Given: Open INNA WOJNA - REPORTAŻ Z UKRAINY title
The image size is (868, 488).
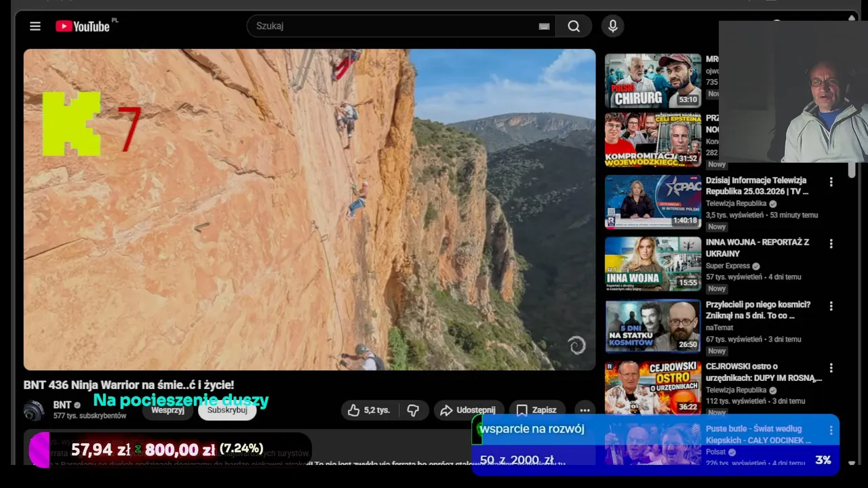Looking at the screenshot, I should point(757,248).
